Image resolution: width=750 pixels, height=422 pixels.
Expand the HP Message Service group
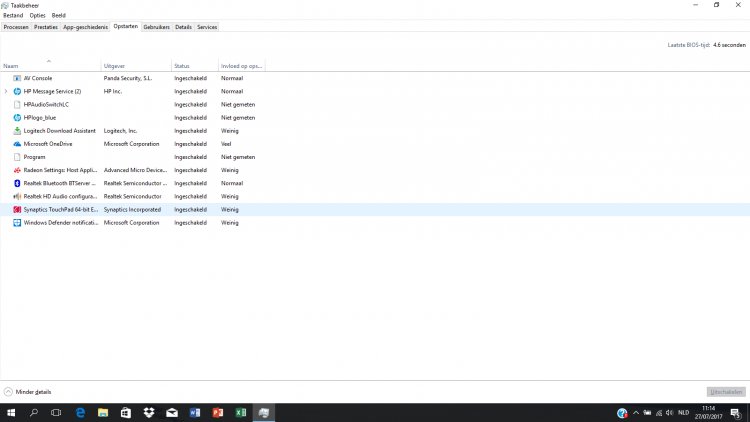[x=6, y=91]
